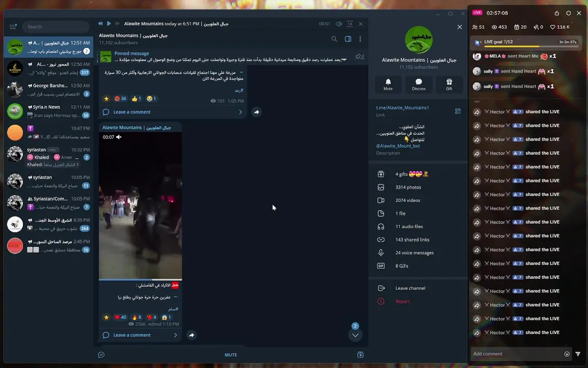
Task: Open the chat with 16 unread badge
Action: [48, 245]
